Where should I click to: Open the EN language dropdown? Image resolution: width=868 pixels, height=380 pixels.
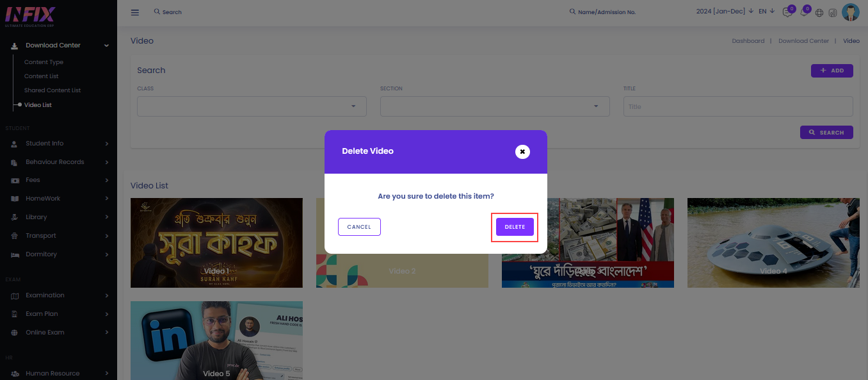coord(766,12)
